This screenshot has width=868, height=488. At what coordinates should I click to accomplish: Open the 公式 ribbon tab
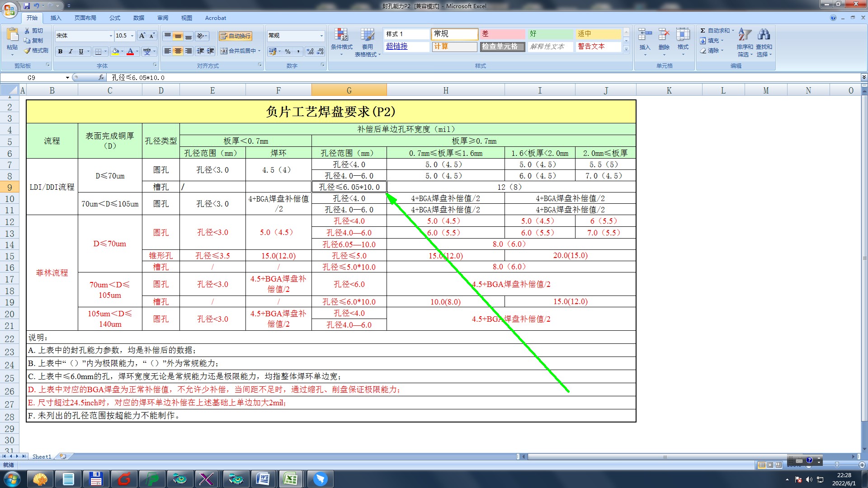pyautogui.click(x=115, y=18)
